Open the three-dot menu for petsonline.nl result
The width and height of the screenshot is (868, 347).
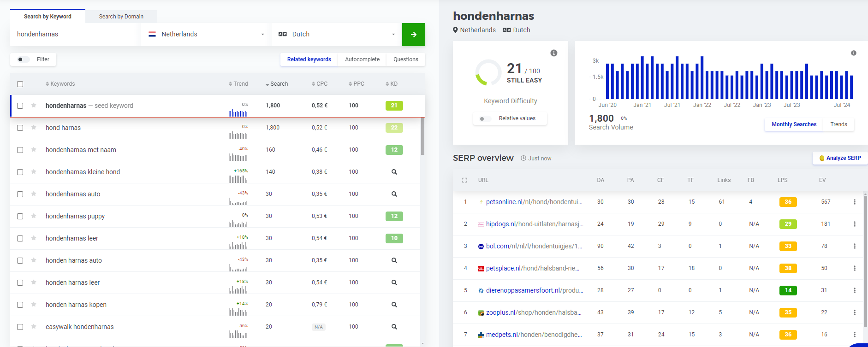tap(855, 202)
